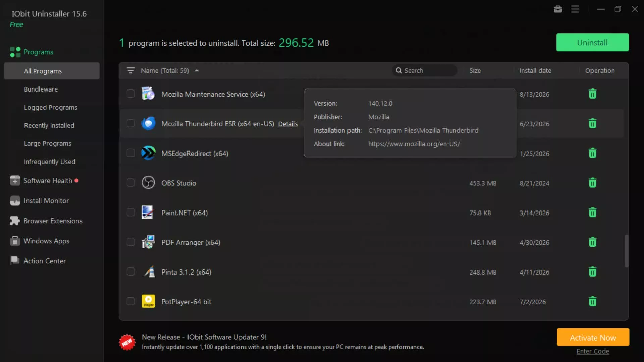The width and height of the screenshot is (644, 362).
Task: Toggle sort arrow next to Name column
Action: [x=197, y=70]
